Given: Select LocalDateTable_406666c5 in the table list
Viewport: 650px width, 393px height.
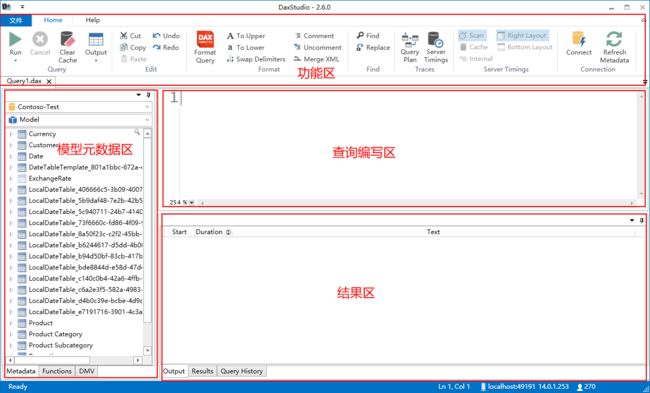Looking at the screenshot, I should [x=86, y=190].
